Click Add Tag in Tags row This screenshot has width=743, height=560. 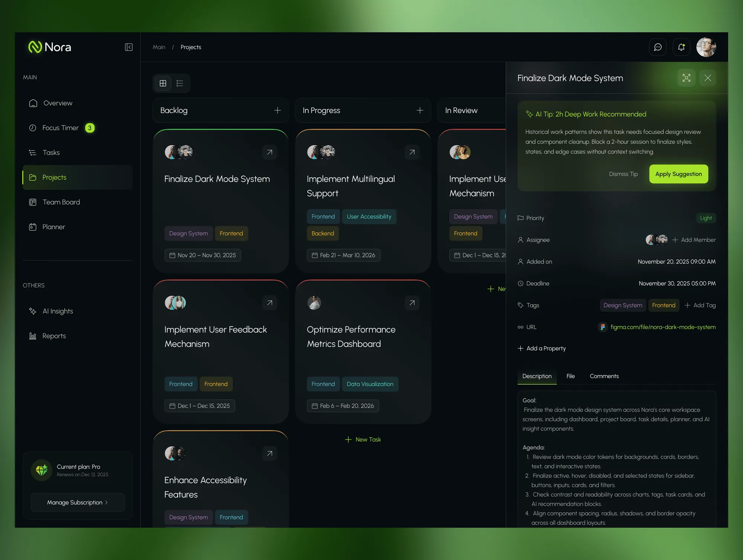coord(700,305)
